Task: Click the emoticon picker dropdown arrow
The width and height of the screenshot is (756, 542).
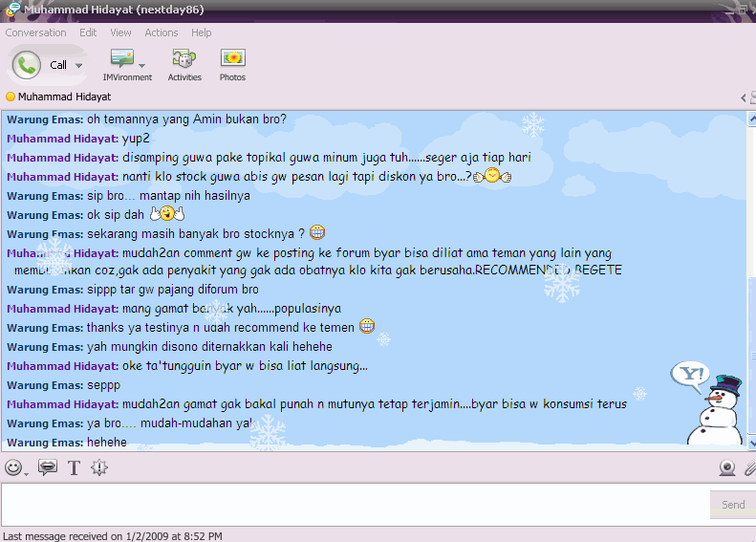Action: [x=26, y=474]
